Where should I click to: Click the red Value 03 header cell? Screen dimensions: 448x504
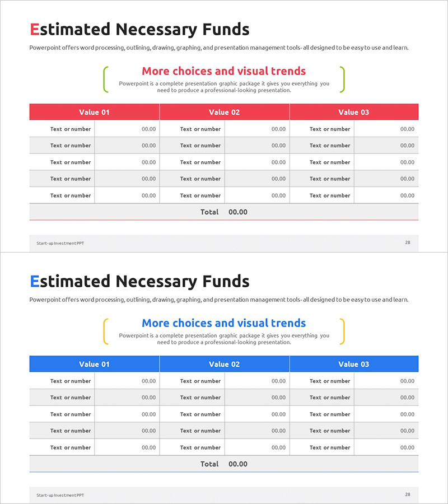354,112
